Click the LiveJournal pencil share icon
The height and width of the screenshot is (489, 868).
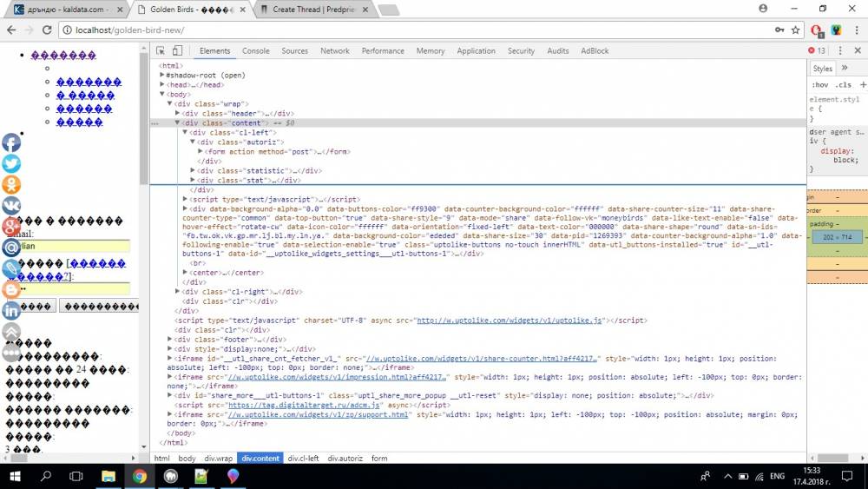coord(11,268)
